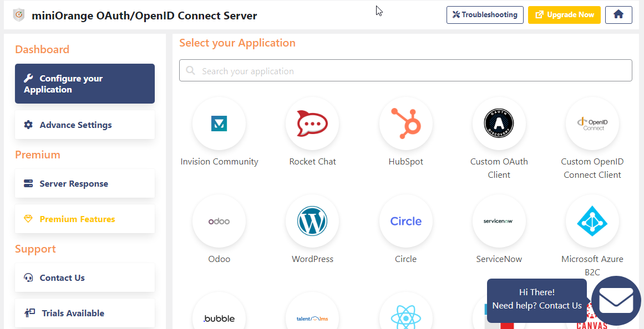This screenshot has height=329, width=644.
Task: Open the help chat envelope widget
Action: click(x=616, y=301)
